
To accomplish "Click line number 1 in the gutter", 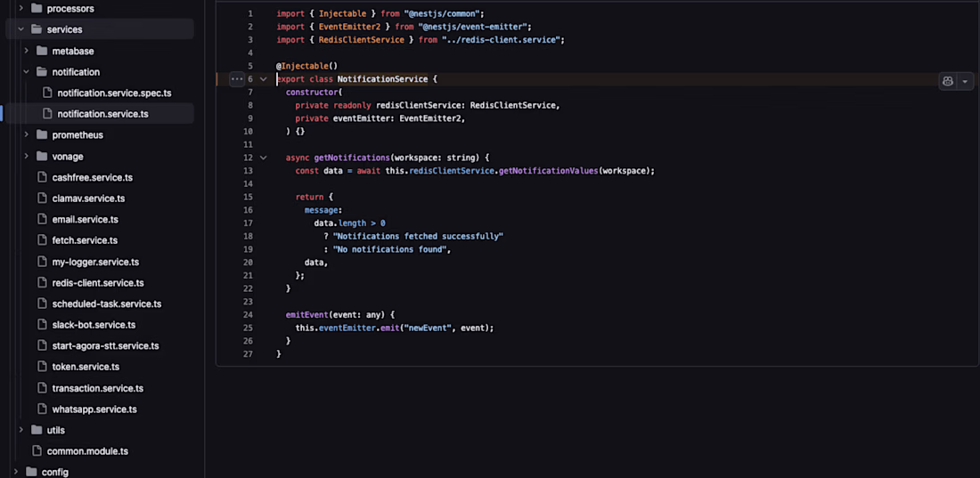I will point(250,13).
